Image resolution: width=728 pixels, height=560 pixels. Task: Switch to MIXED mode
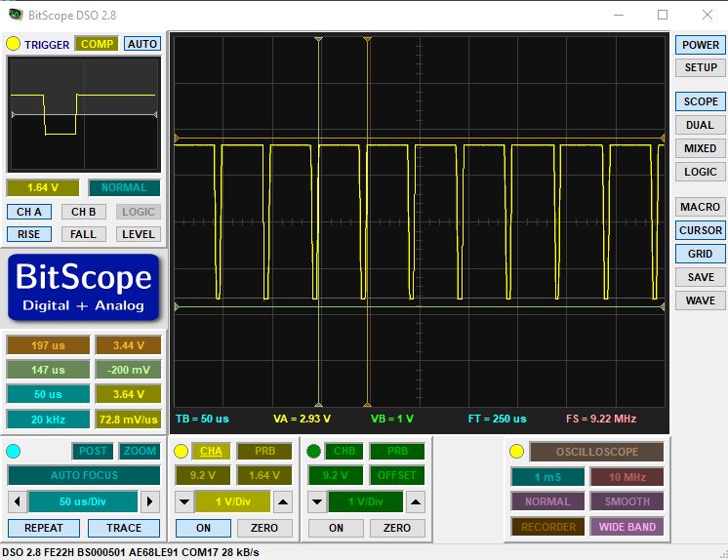point(700,148)
